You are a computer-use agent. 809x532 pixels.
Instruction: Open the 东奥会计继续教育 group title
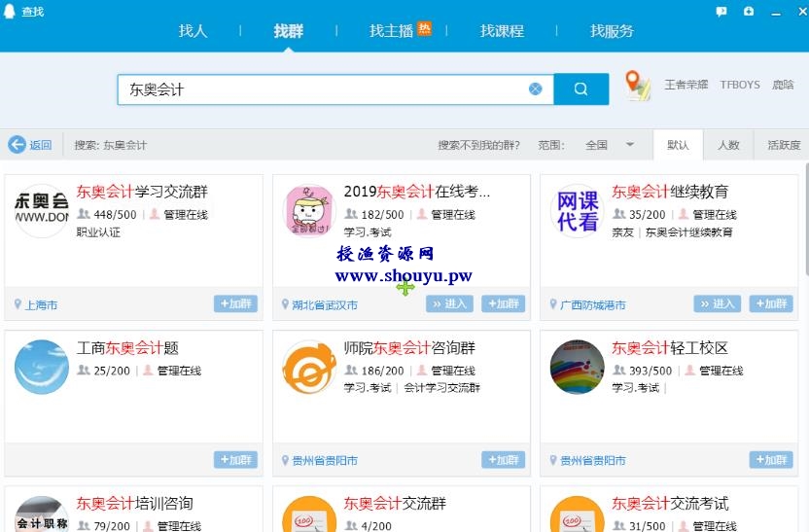(670, 192)
